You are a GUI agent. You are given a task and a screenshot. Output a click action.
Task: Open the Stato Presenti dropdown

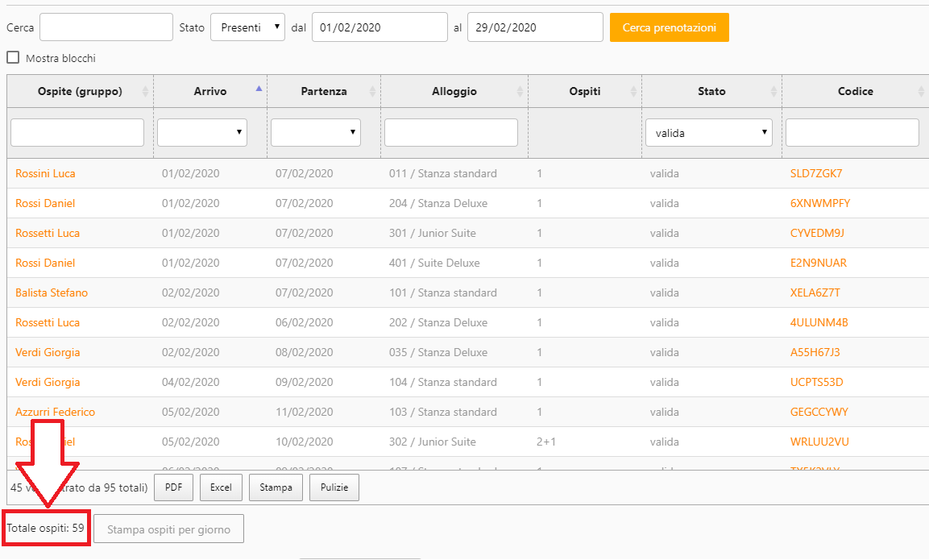click(247, 27)
